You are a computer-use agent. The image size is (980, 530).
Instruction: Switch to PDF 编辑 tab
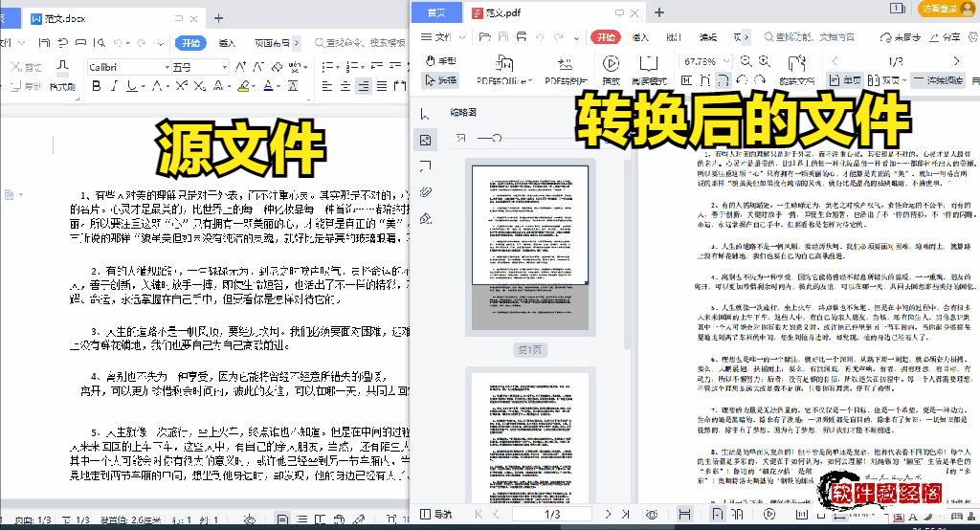pyautogui.click(x=708, y=37)
